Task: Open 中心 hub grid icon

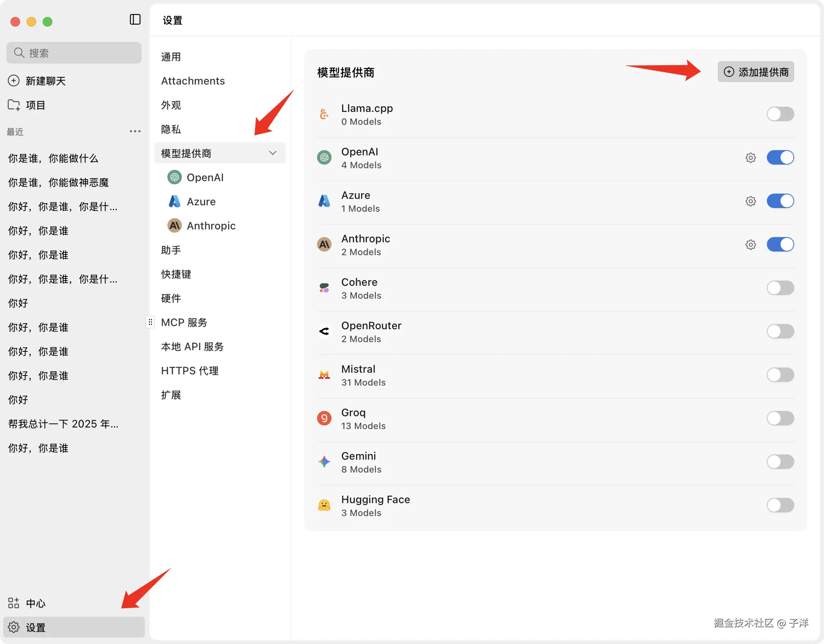Action: coord(14,603)
